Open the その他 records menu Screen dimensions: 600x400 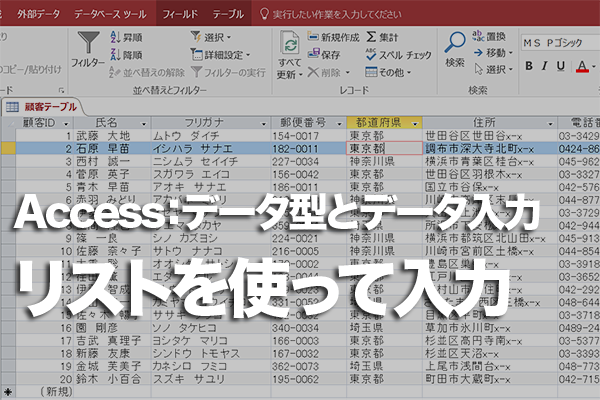coord(388,72)
